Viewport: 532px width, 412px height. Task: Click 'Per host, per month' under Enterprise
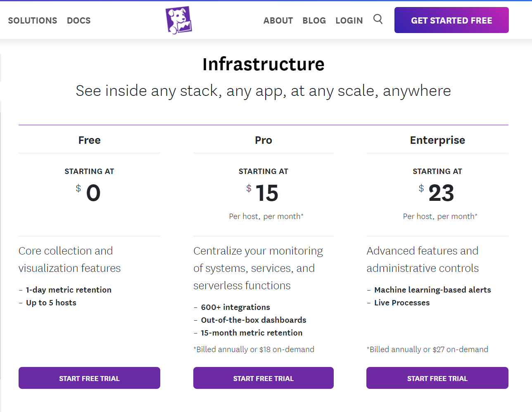click(440, 216)
